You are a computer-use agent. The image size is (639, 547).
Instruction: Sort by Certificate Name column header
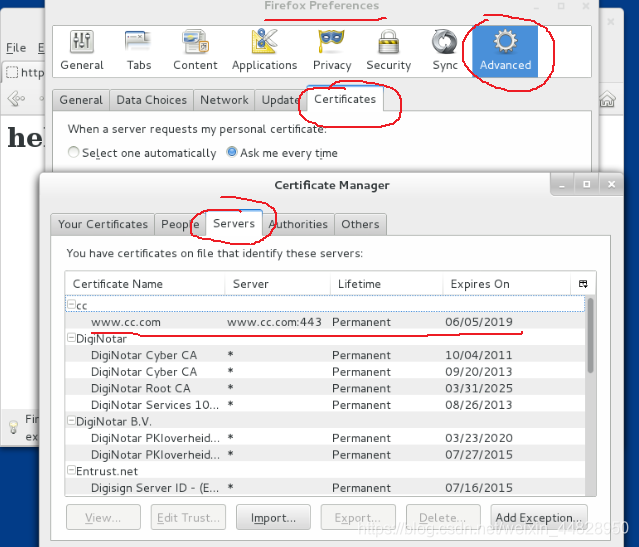(145, 284)
